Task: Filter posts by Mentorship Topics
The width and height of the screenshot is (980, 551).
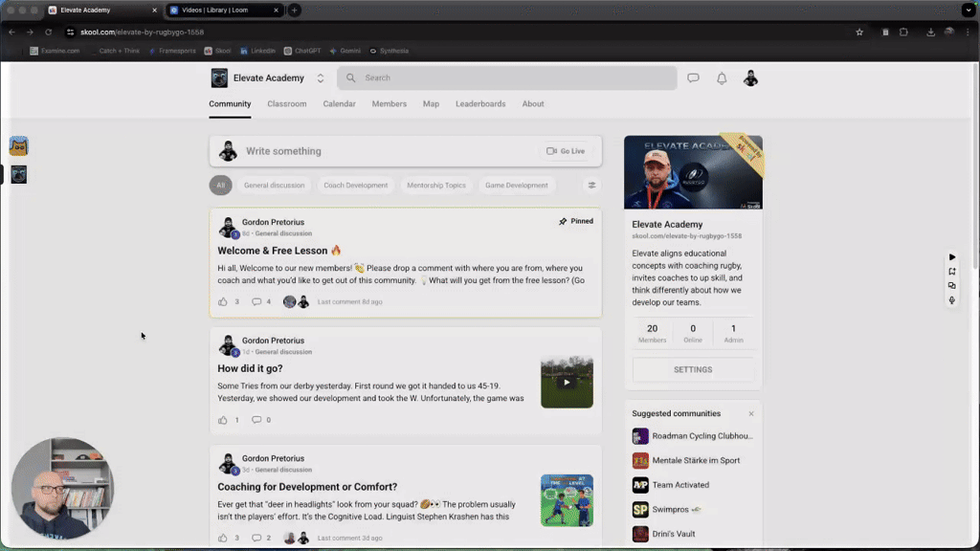Action: click(436, 185)
